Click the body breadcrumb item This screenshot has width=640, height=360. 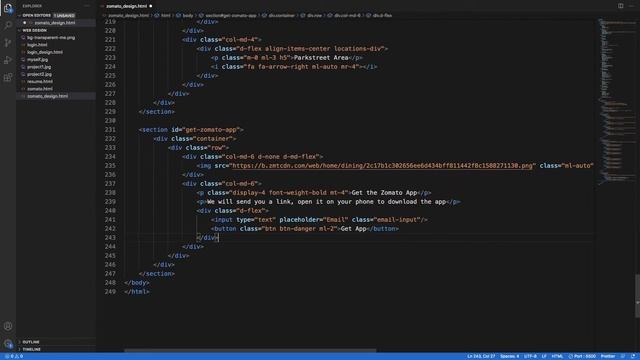tap(187, 16)
